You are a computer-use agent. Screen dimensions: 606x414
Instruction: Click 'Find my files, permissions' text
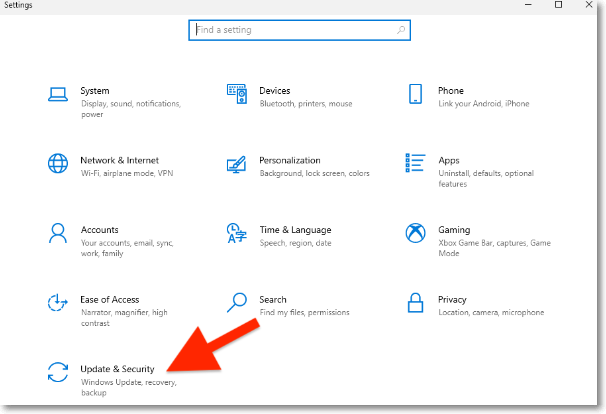(305, 312)
